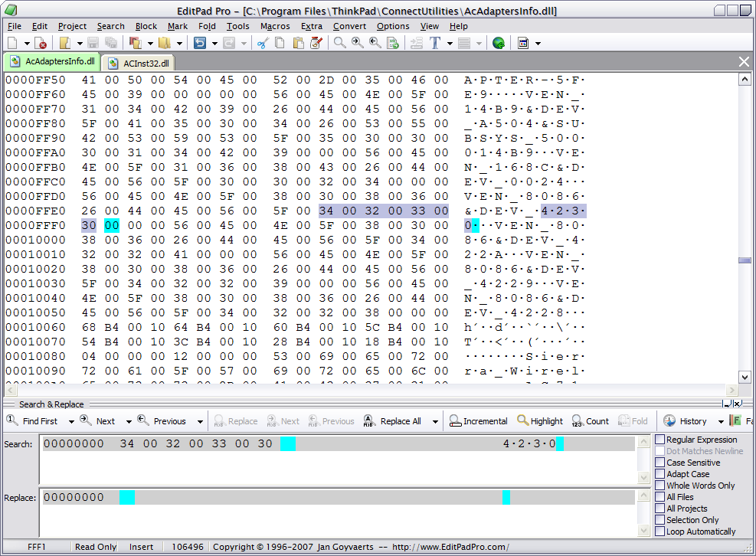The width and height of the screenshot is (756, 556).
Task: Check the All Files option
Action: click(660, 497)
